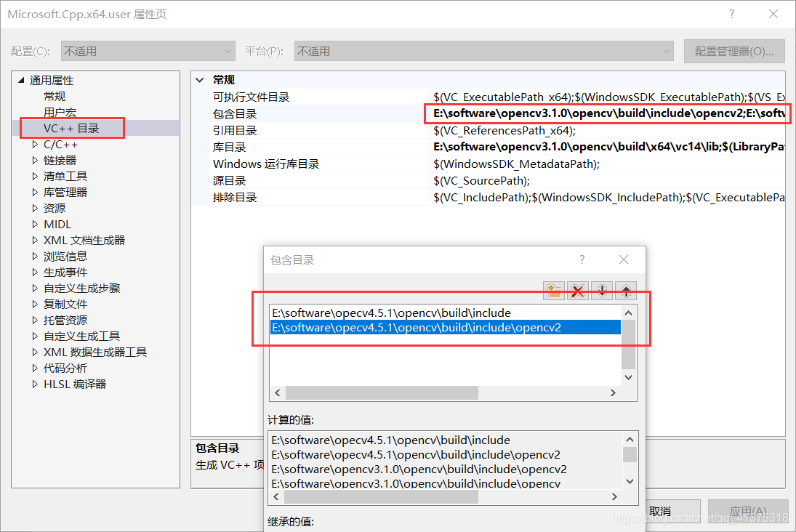Click the 应用(A) button
This screenshot has height=532, width=796.
[748, 511]
